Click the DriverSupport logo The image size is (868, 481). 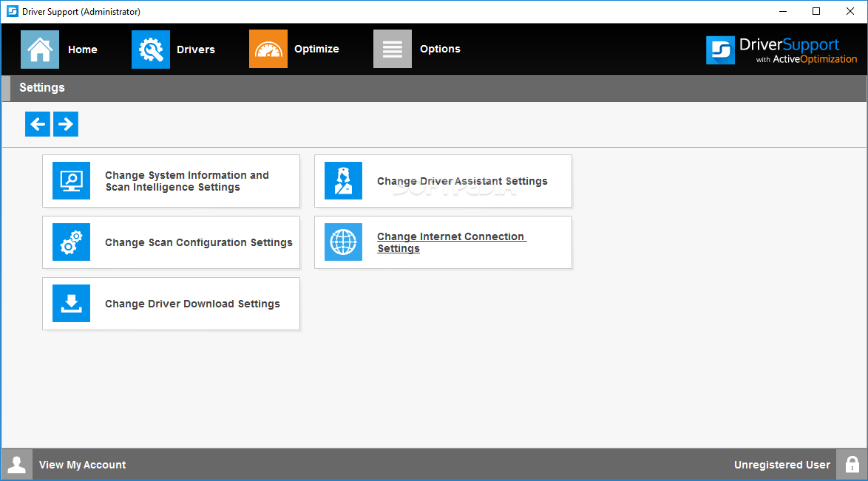(x=781, y=50)
